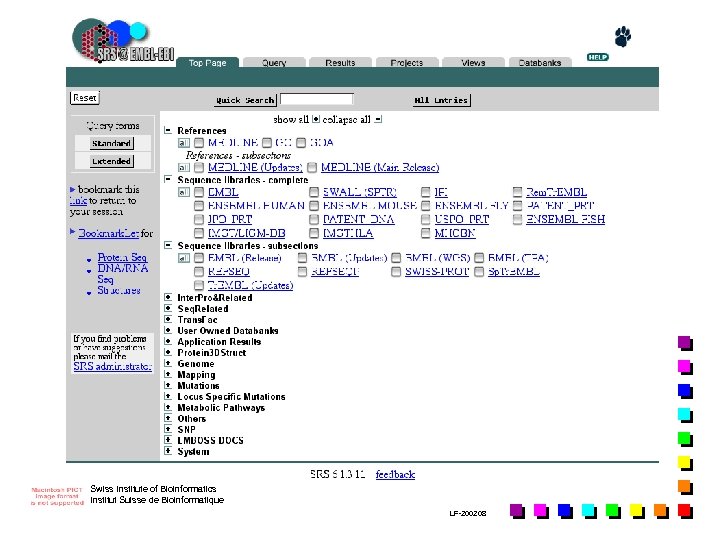Image resolution: width=720 pixels, height=540 pixels.
Task: Expand the SNP section
Action: (x=168, y=429)
